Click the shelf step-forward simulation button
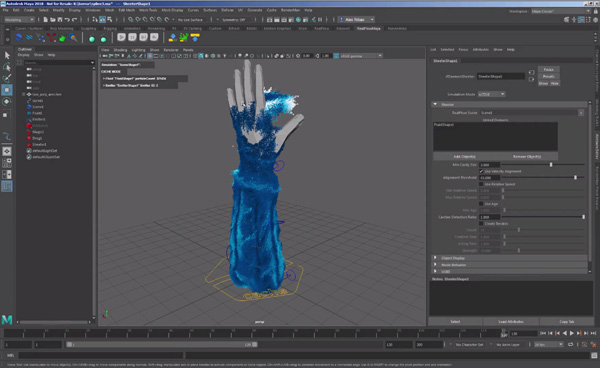 (x=143, y=37)
